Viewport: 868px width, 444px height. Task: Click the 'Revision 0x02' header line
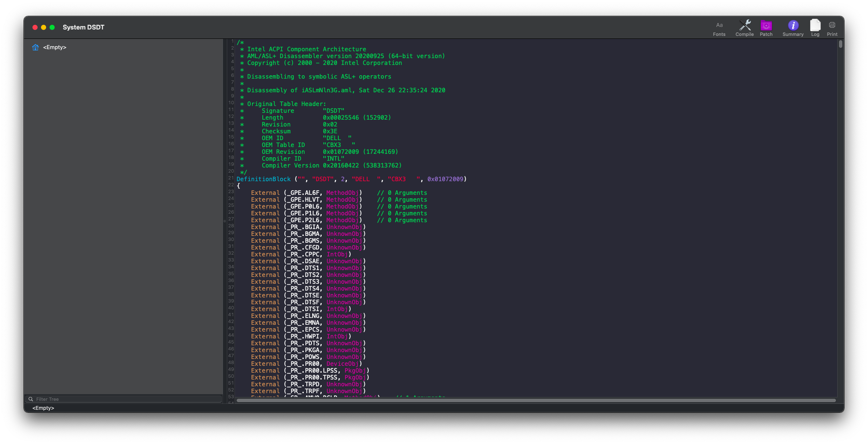tap(288, 124)
